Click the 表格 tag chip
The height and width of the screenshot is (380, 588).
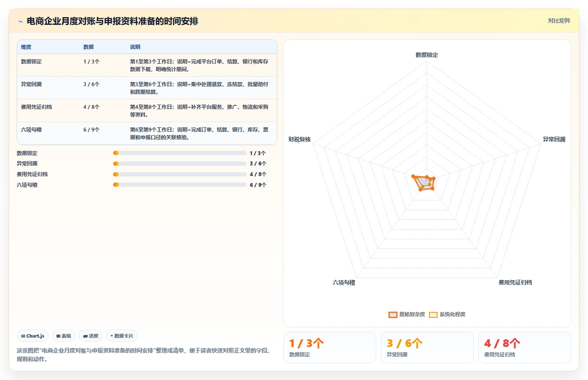[x=64, y=336]
